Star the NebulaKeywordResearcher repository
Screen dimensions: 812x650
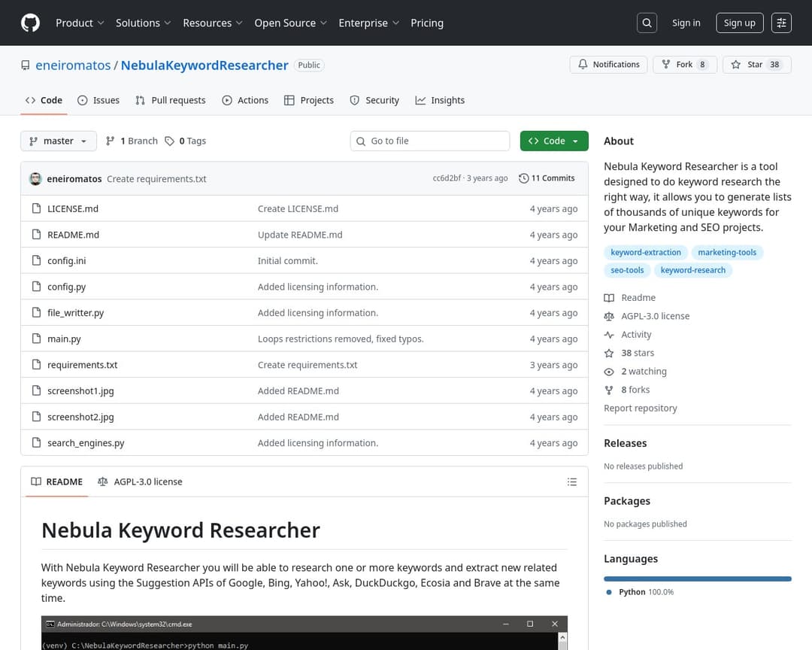756,65
